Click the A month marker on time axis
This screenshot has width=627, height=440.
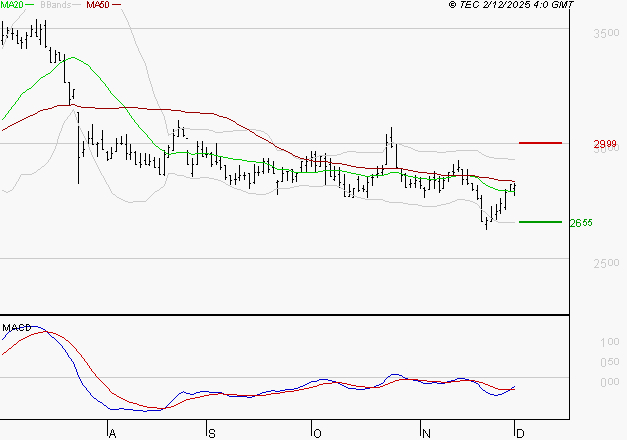coord(112,434)
